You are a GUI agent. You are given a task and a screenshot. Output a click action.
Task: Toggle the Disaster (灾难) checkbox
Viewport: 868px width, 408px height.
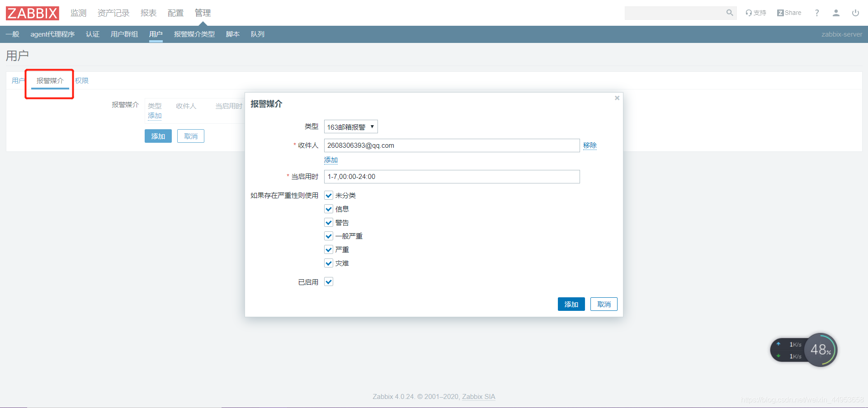pos(329,263)
